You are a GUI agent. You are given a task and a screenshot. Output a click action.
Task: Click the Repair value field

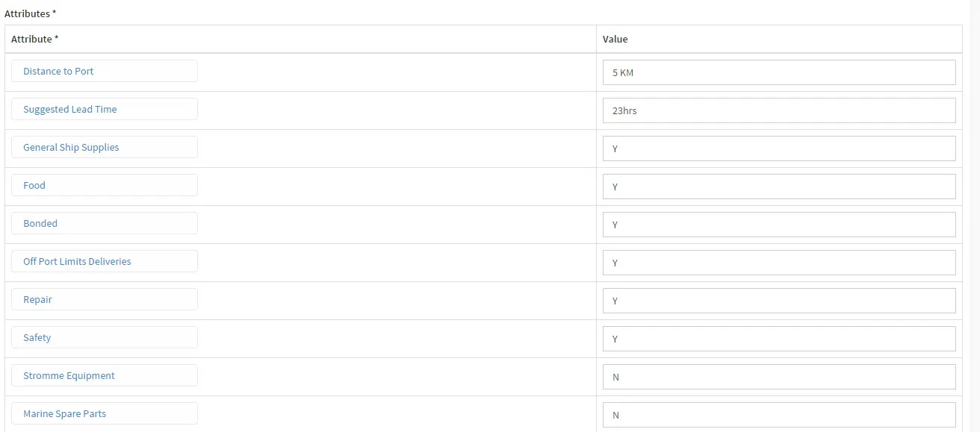(778, 301)
